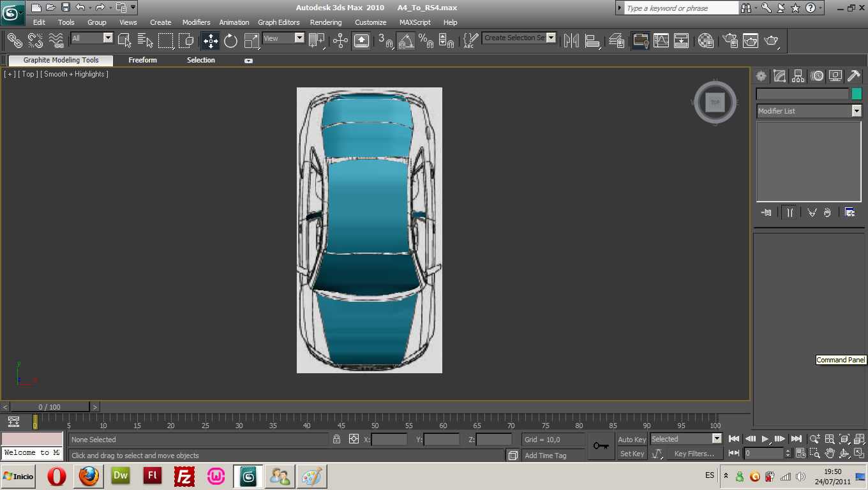
Task: Activate the Select and Move tool
Action: (211, 41)
